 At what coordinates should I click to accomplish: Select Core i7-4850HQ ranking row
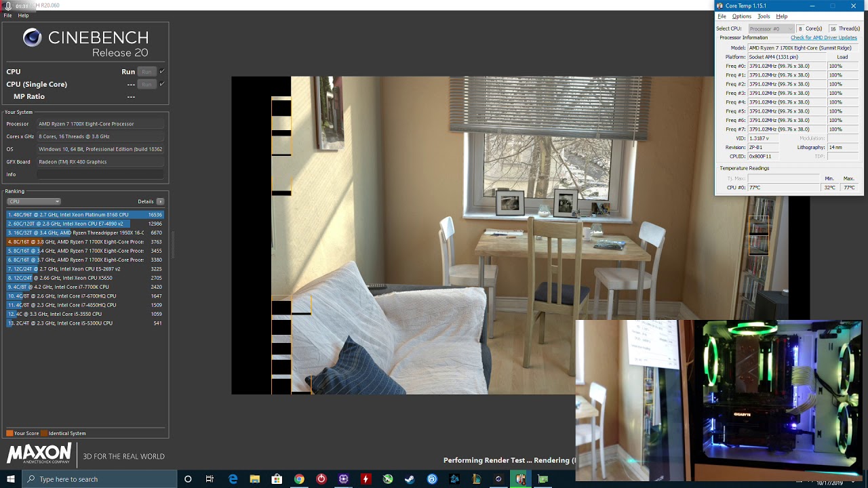[x=85, y=305]
